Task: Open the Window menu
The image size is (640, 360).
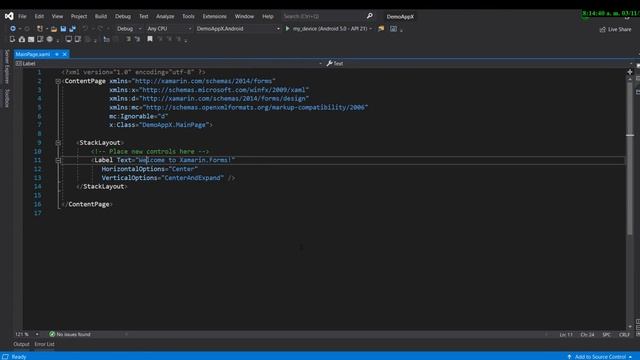Action: (x=244, y=16)
